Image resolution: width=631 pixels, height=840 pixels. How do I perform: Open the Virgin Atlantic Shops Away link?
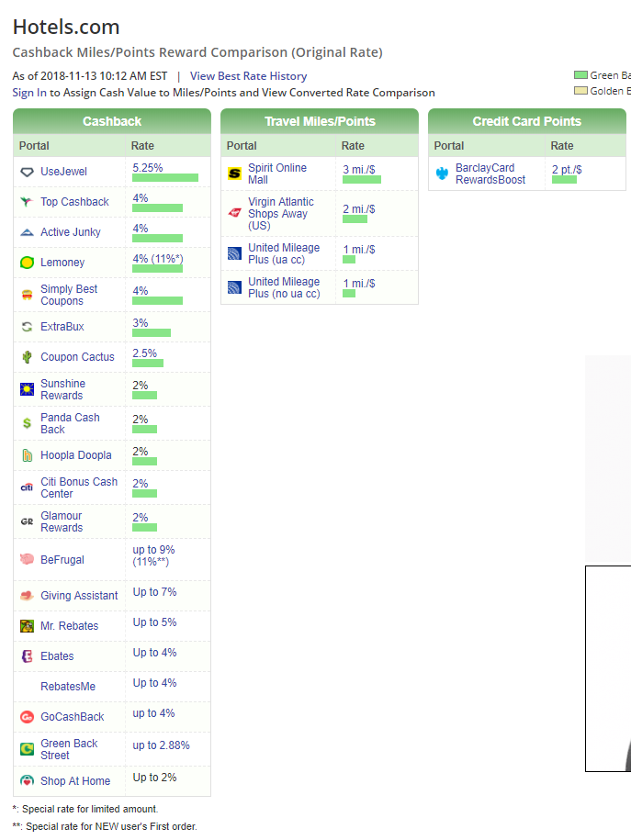[x=281, y=213]
